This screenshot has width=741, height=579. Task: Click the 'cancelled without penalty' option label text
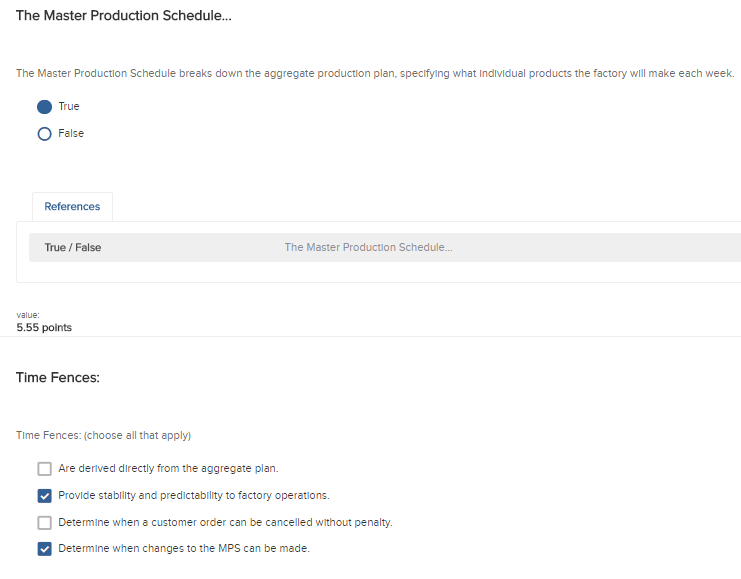coord(225,522)
